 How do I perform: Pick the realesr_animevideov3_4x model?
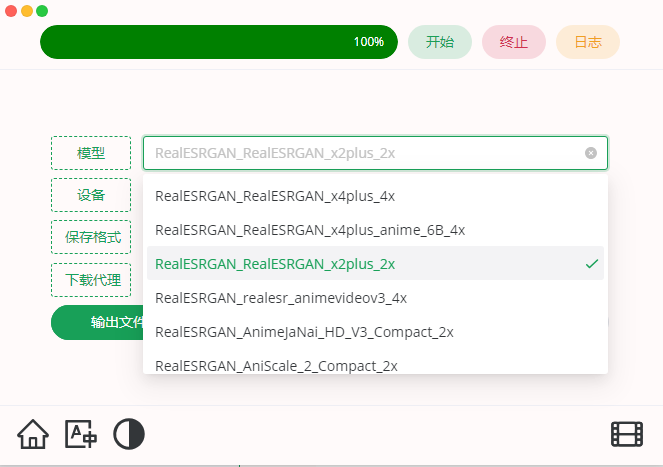(281, 298)
